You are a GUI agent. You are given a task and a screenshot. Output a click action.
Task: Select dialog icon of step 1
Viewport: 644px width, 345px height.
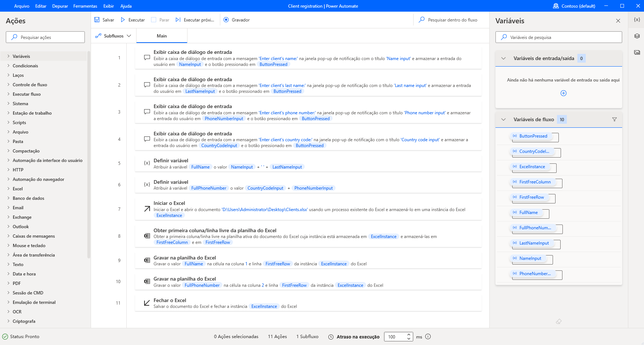click(x=147, y=57)
